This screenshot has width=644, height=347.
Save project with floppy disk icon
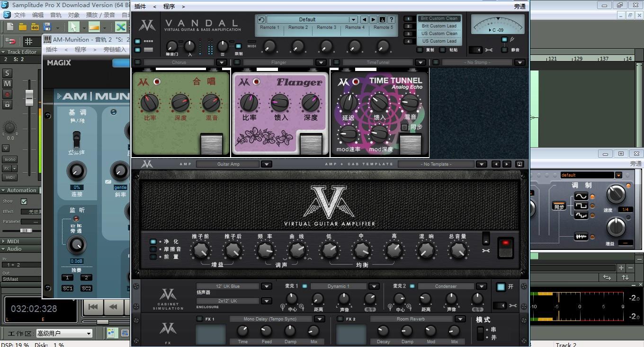(47, 27)
